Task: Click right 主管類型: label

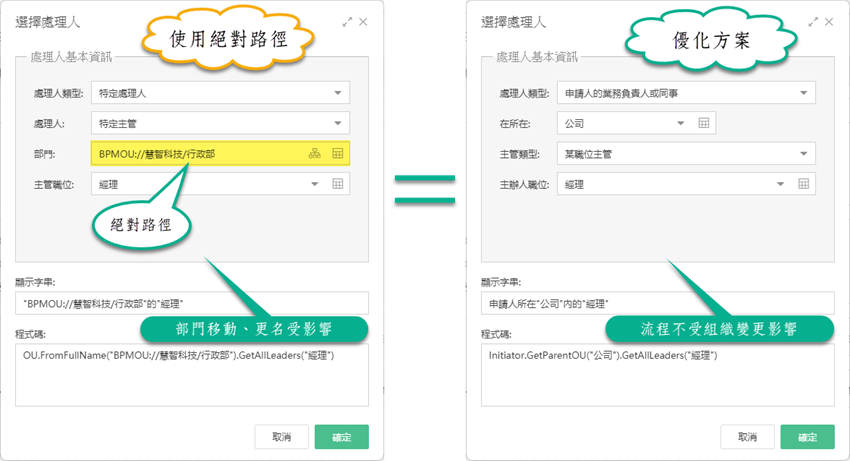Action: [519, 154]
